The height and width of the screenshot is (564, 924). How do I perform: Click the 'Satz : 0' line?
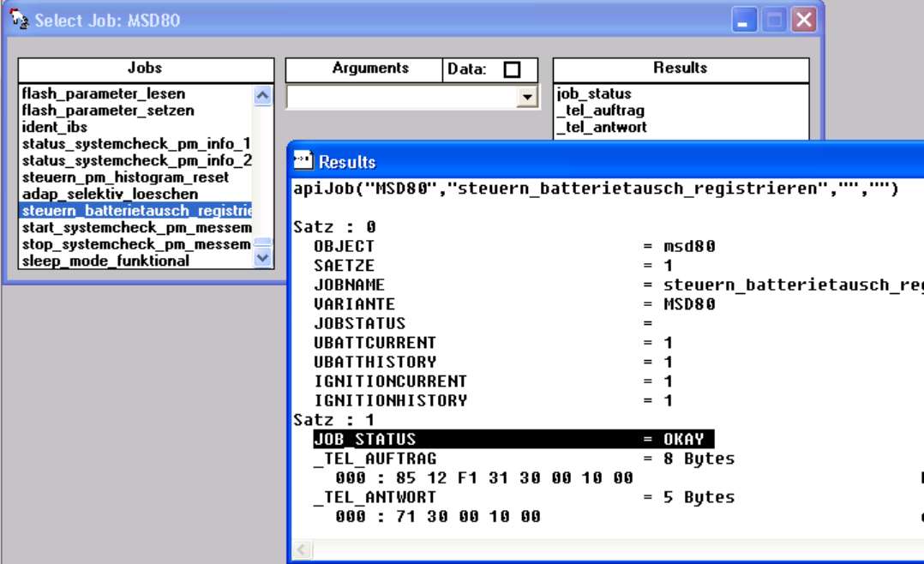click(x=334, y=227)
